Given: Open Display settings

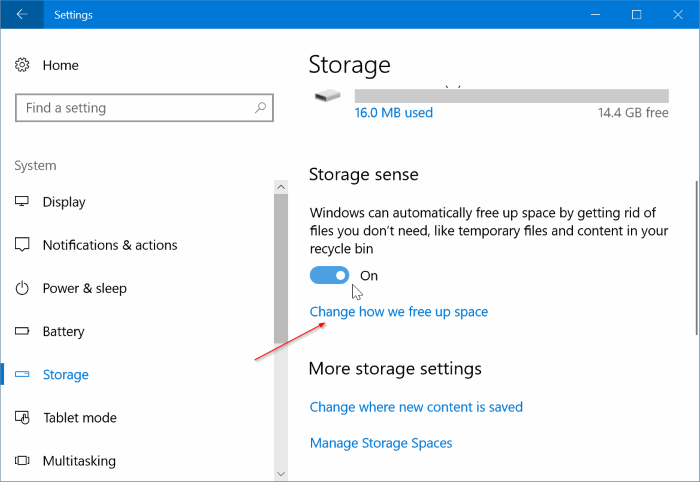Looking at the screenshot, I should (x=64, y=202).
